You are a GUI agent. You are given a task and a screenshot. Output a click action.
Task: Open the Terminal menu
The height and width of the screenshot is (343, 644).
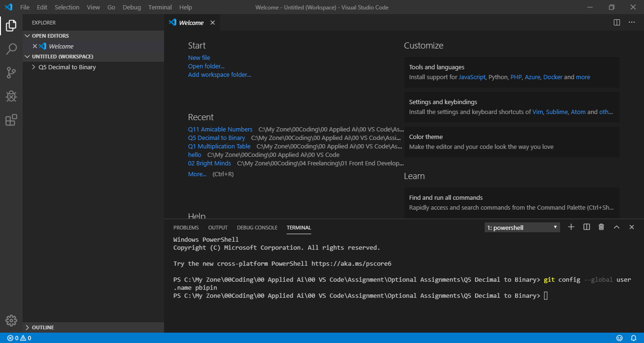pos(159,7)
